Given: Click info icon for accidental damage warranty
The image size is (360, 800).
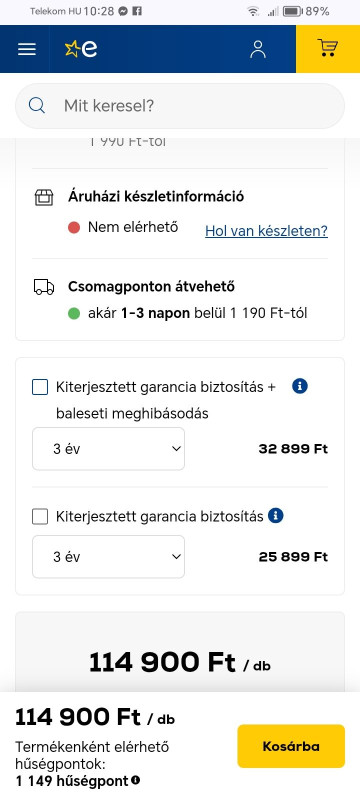Looking at the screenshot, I should 300,386.
